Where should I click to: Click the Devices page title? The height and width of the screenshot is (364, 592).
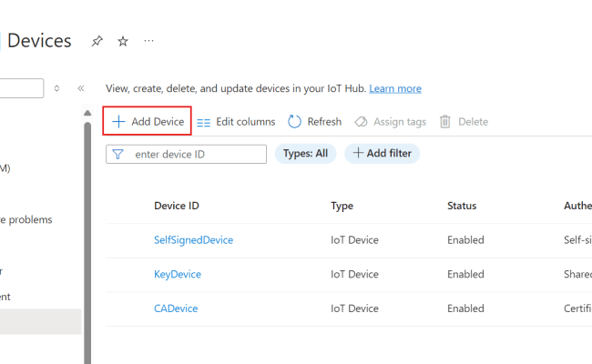(39, 41)
